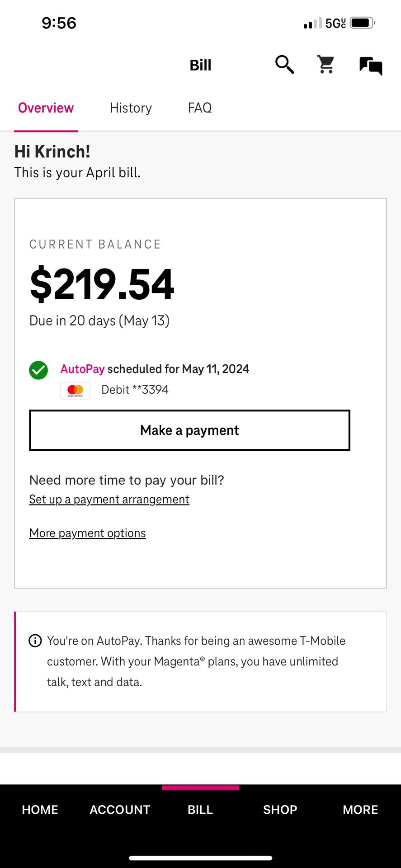The width and height of the screenshot is (401, 868).
Task: Tap the 5G signal indicator
Action: (335, 23)
